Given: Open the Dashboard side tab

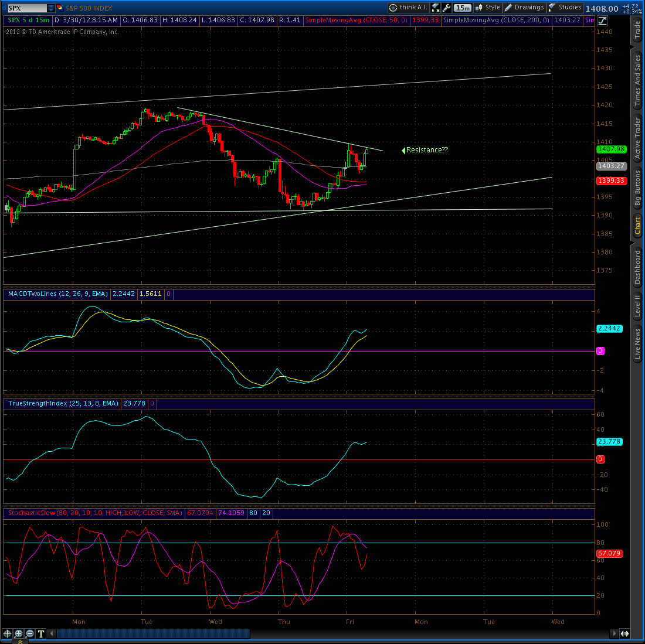Looking at the screenshot, I should coord(637,267).
